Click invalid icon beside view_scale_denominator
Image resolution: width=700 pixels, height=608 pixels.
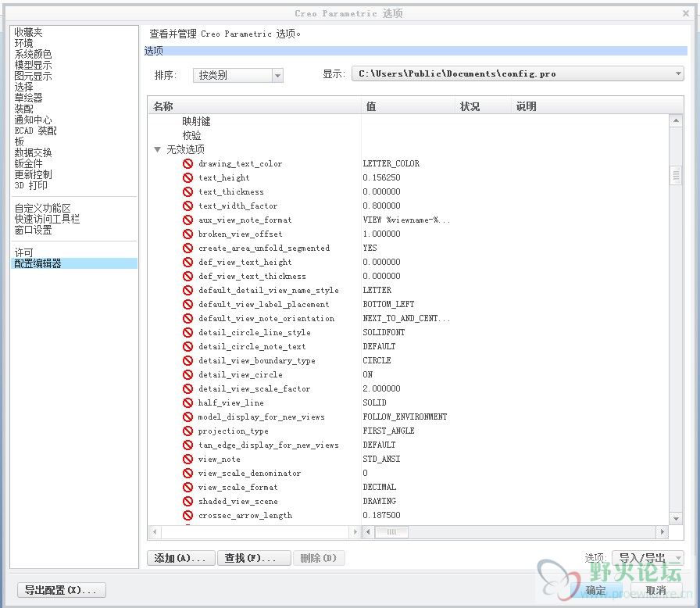click(x=187, y=473)
